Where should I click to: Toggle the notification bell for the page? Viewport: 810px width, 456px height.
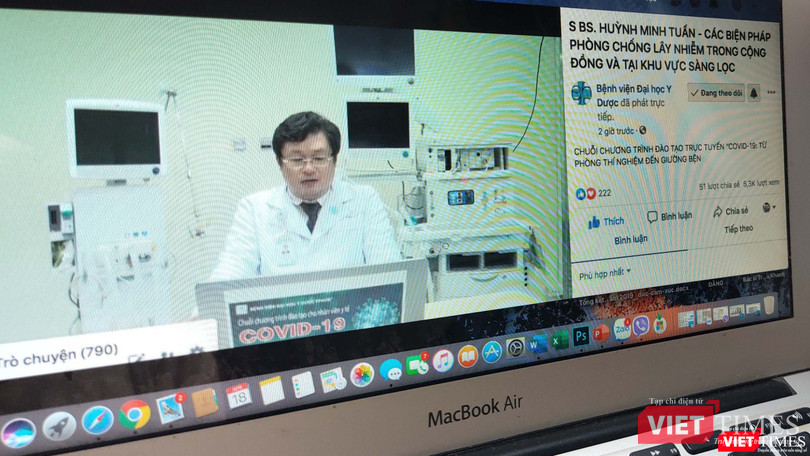pyautogui.click(x=753, y=92)
